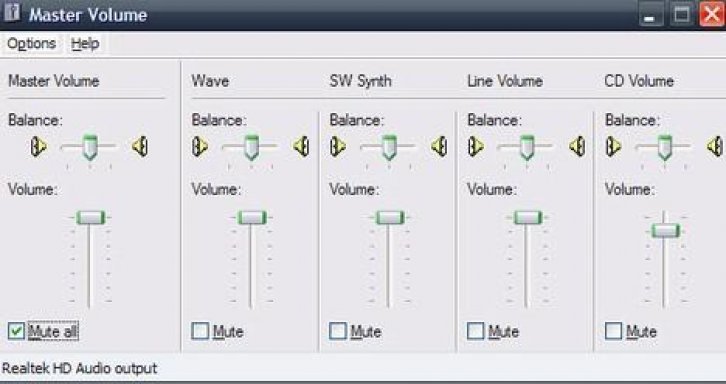Image resolution: width=726 pixels, height=384 pixels.
Task: Click the Wave balance left speaker icon
Action: [x=200, y=147]
